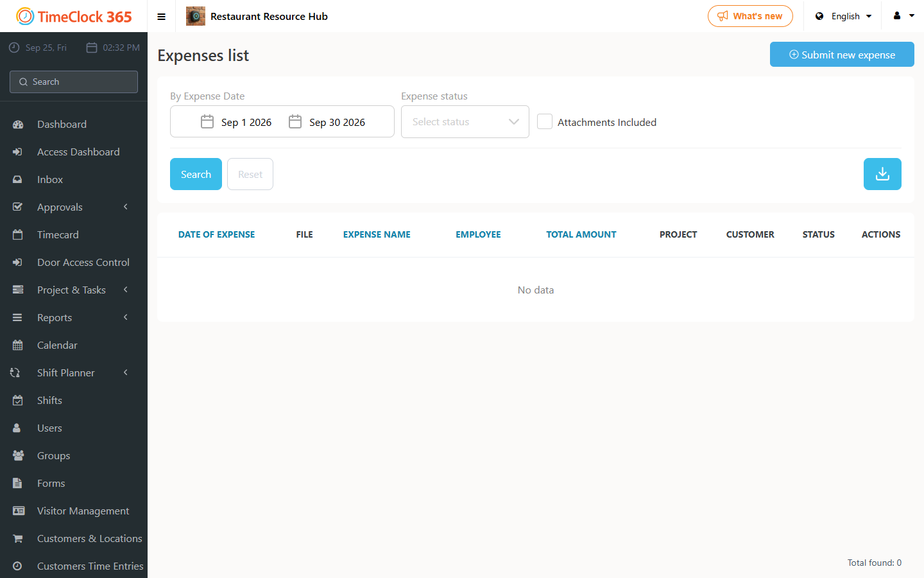Image resolution: width=924 pixels, height=578 pixels.
Task: Click the Dashboard palette icon
Action: 18,125
